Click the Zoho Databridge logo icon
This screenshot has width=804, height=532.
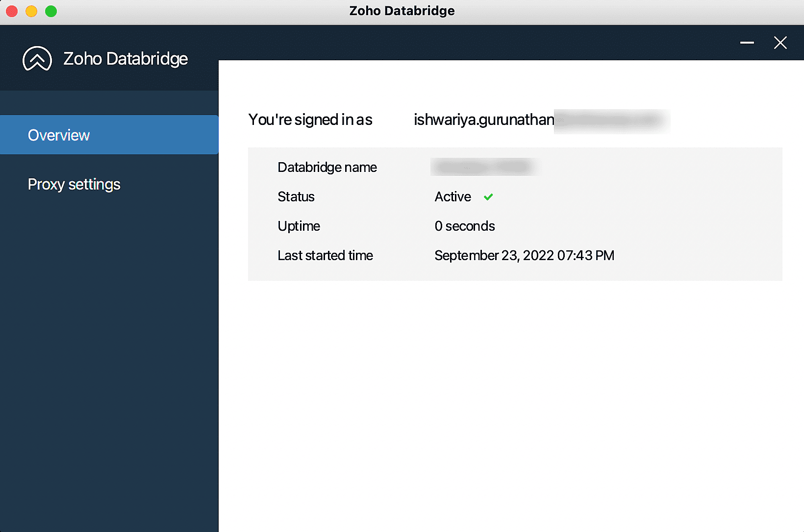point(37,59)
